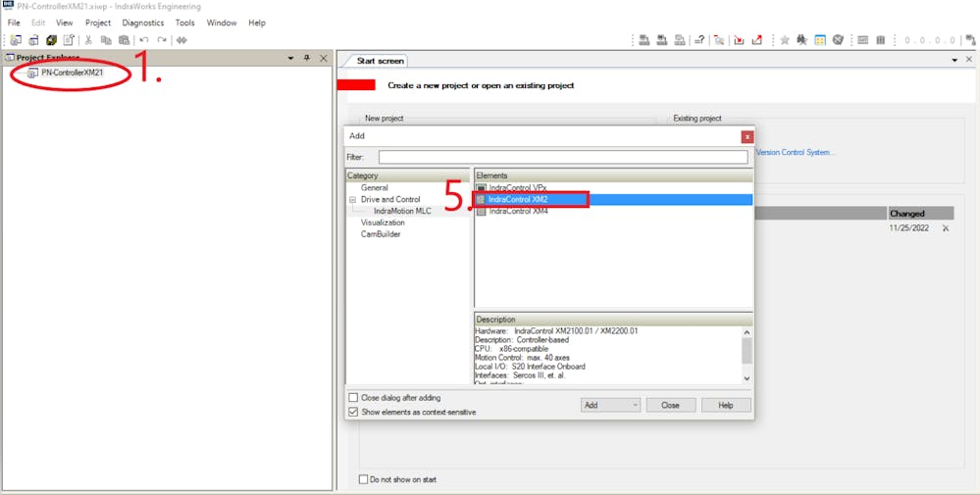
Task: Click the question mark help icon
Action: 699,40
